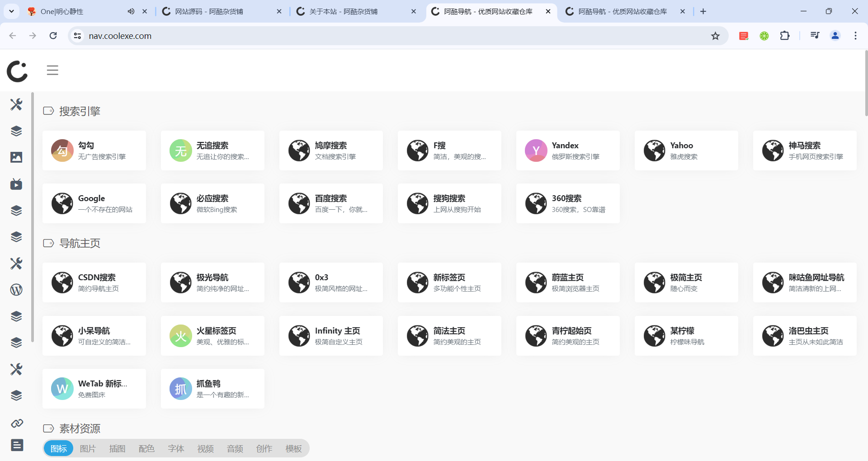Select the 字体 tab
The height and width of the screenshot is (461, 868).
(x=176, y=448)
